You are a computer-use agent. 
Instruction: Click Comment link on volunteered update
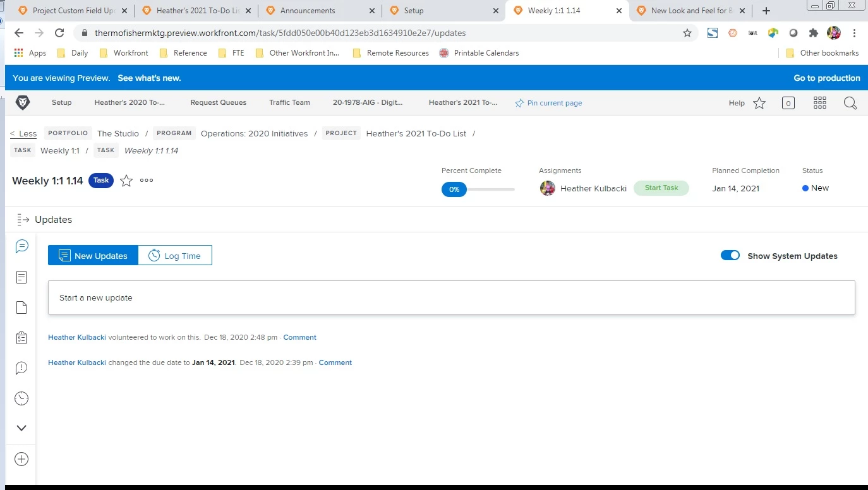(299, 337)
